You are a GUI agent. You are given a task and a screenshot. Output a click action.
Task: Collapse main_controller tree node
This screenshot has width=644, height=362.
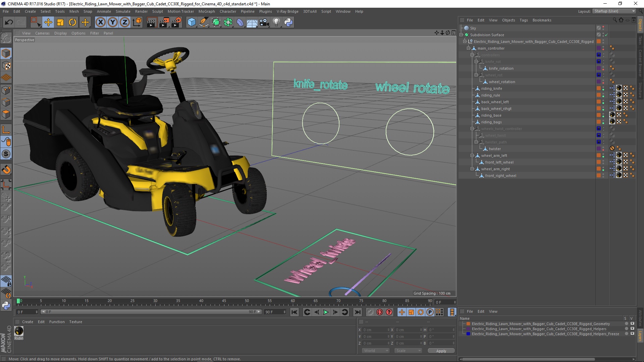(x=469, y=48)
